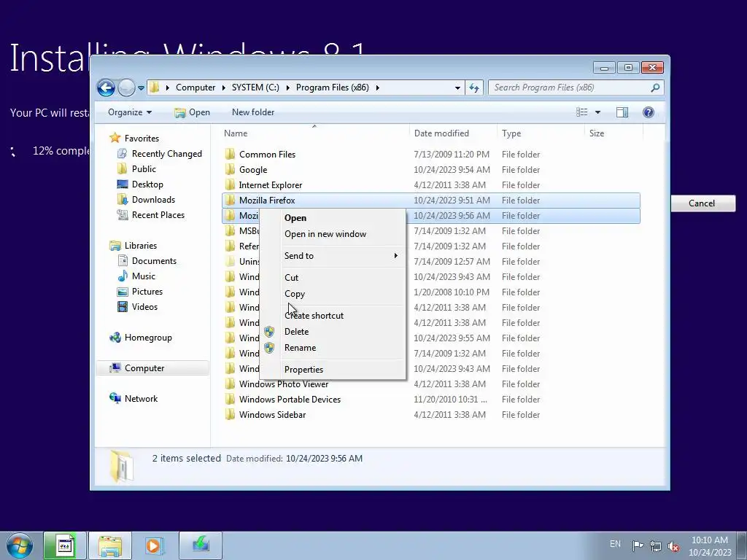Select Windows Portable Devices folder
Screen dimensions: 747x560
click(431, 400)
